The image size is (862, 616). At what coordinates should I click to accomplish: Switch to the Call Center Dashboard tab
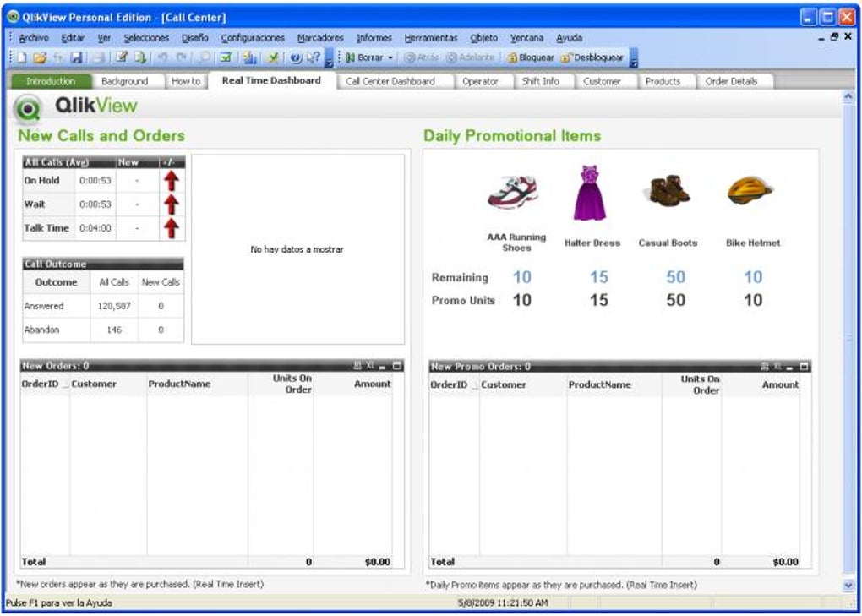(x=390, y=81)
